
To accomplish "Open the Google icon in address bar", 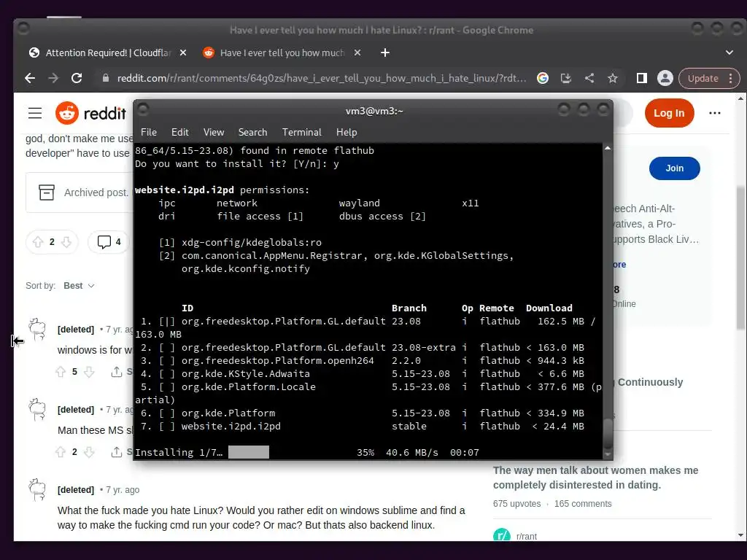I will pos(543,78).
